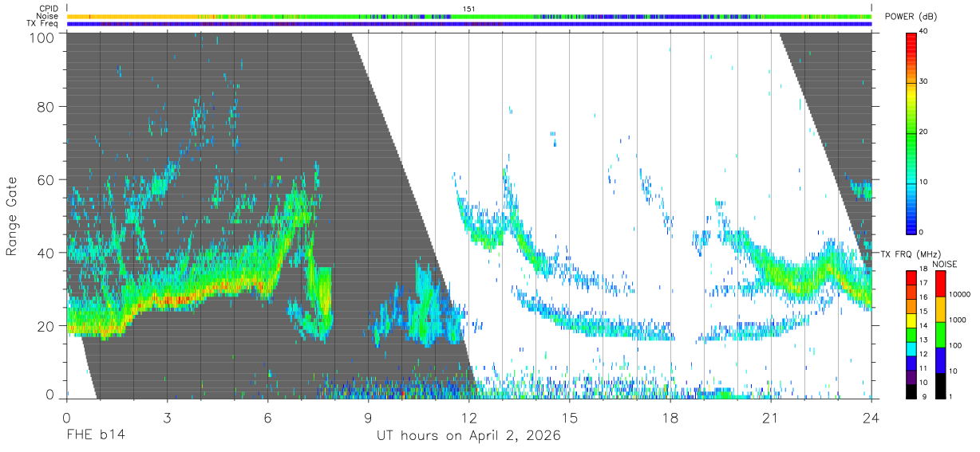Click the FHE b14 radar beam label
Screen dimensions: 980x452
(x=95, y=436)
